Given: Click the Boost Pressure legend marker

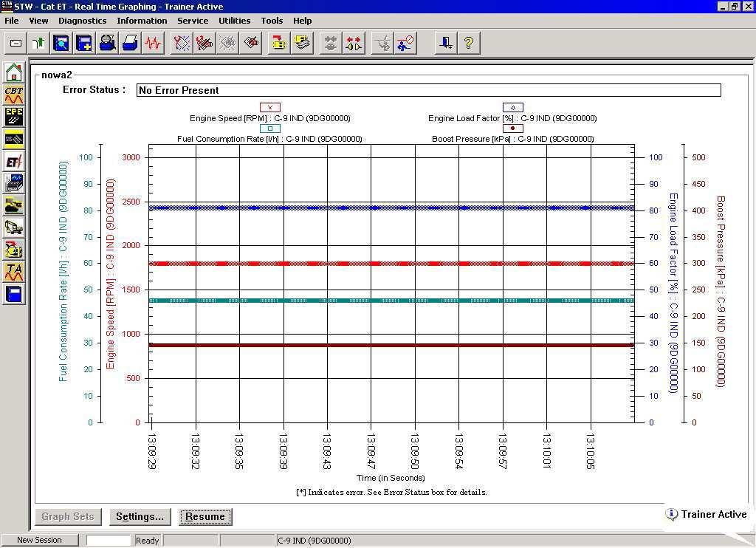Looking at the screenshot, I should (x=513, y=129).
